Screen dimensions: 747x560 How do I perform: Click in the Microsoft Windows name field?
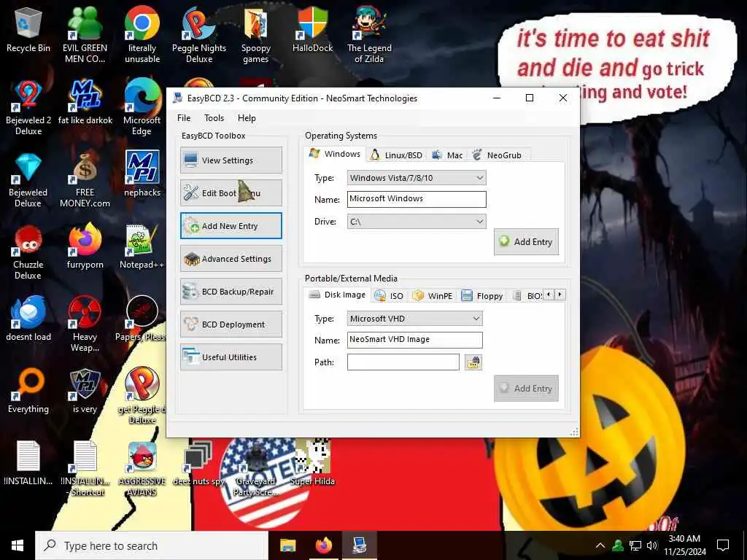(x=417, y=199)
